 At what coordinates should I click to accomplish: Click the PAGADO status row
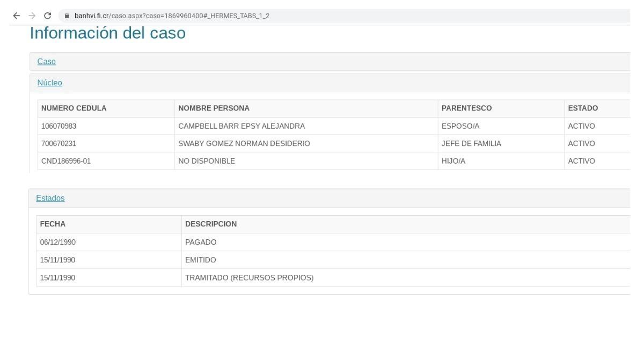click(201, 242)
